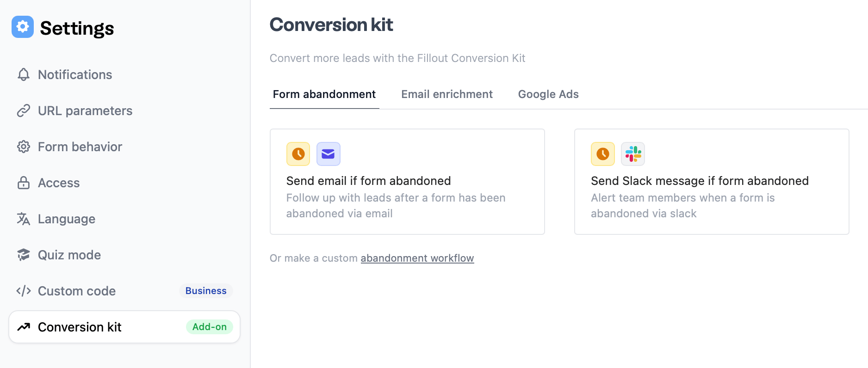Select the Form abandonment tab
The width and height of the screenshot is (868, 368).
324,94
